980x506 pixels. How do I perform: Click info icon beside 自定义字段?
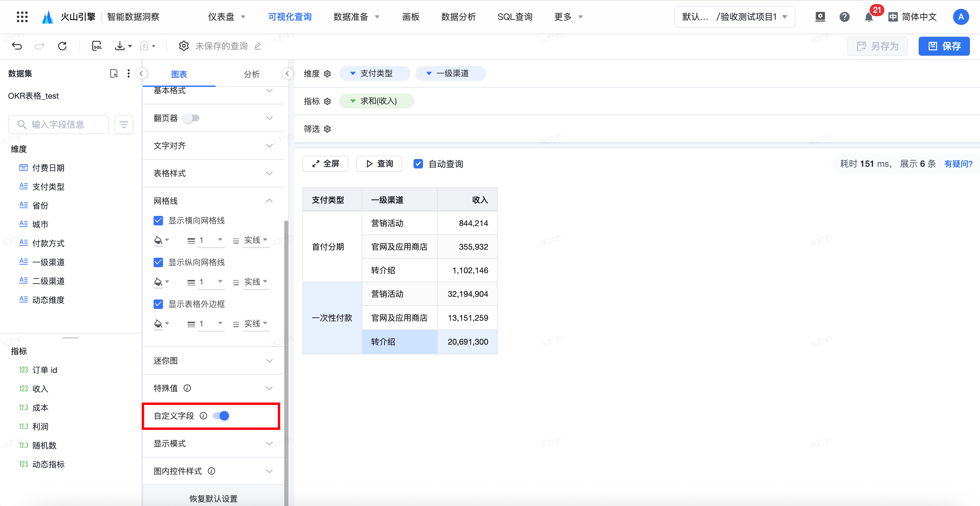203,416
